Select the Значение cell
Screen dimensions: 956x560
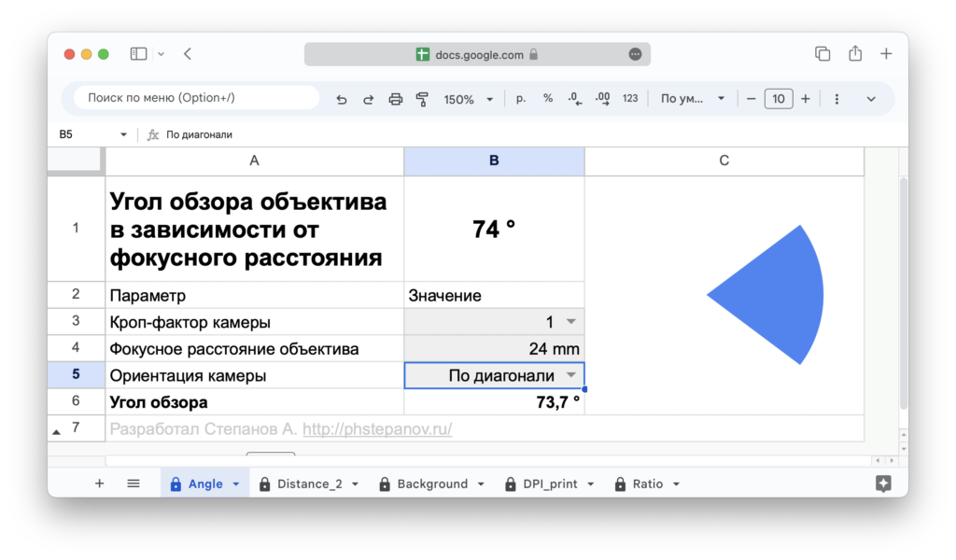494,295
